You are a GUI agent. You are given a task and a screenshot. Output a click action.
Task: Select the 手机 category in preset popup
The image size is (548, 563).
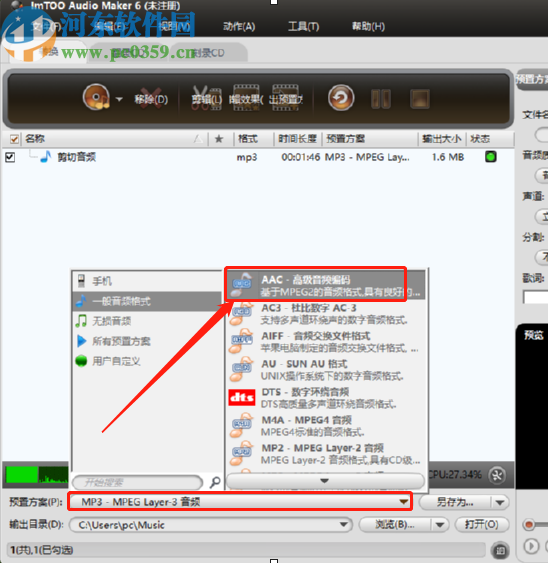coord(147,281)
